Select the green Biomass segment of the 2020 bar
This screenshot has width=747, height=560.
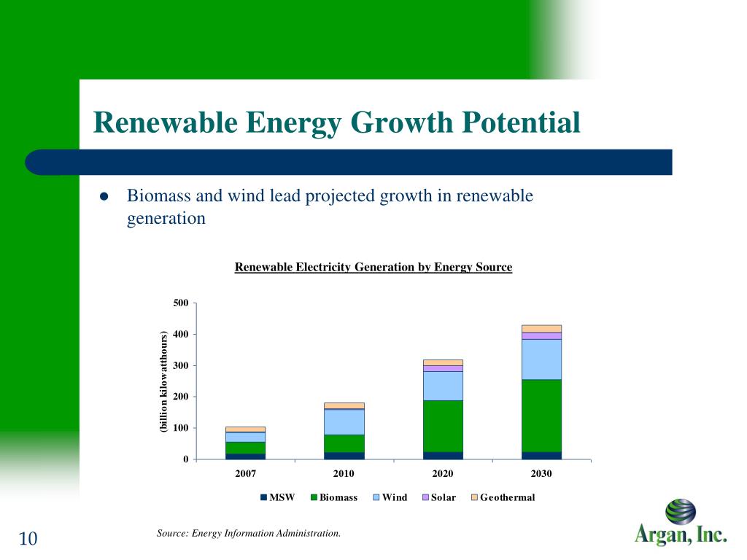click(x=443, y=426)
